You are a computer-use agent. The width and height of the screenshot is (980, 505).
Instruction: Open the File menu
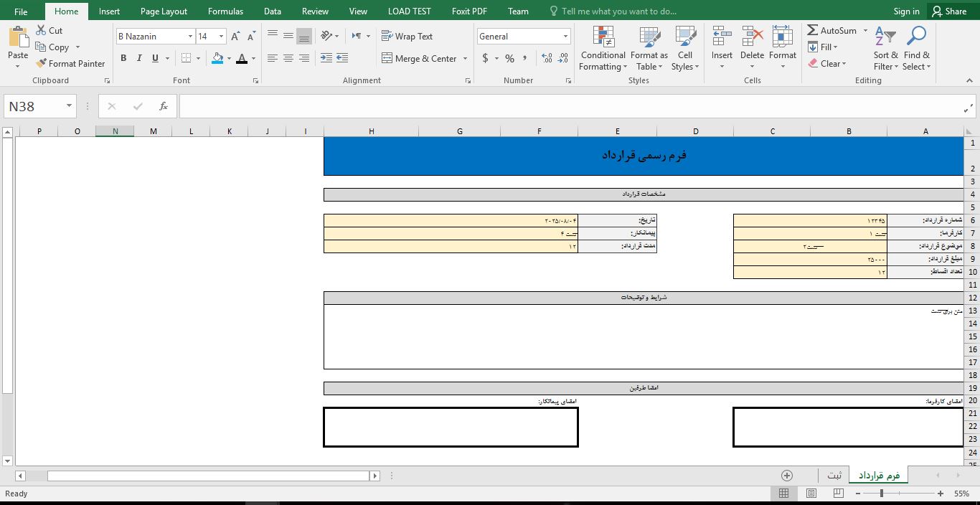tap(21, 11)
